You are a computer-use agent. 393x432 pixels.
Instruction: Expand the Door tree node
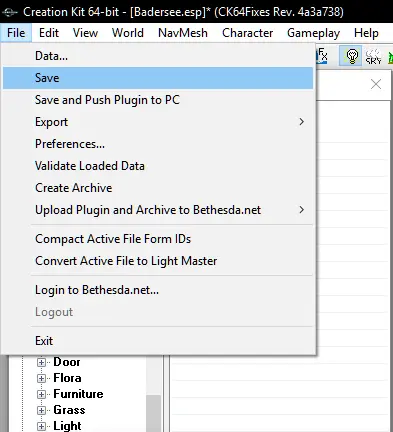tap(41, 362)
